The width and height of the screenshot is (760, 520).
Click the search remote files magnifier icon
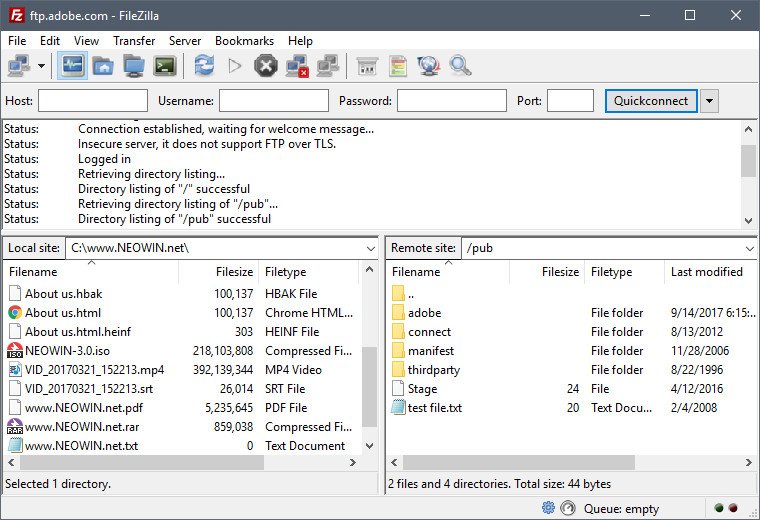click(460, 66)
